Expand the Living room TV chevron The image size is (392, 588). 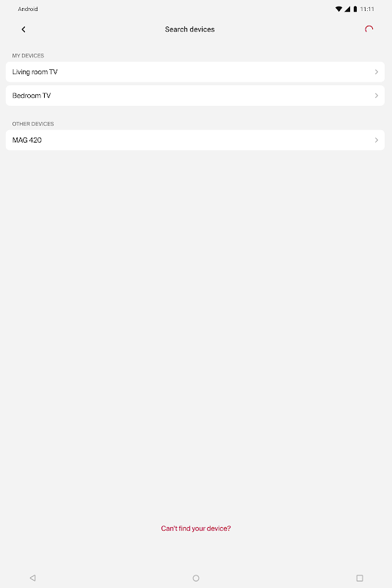[377, 72]
